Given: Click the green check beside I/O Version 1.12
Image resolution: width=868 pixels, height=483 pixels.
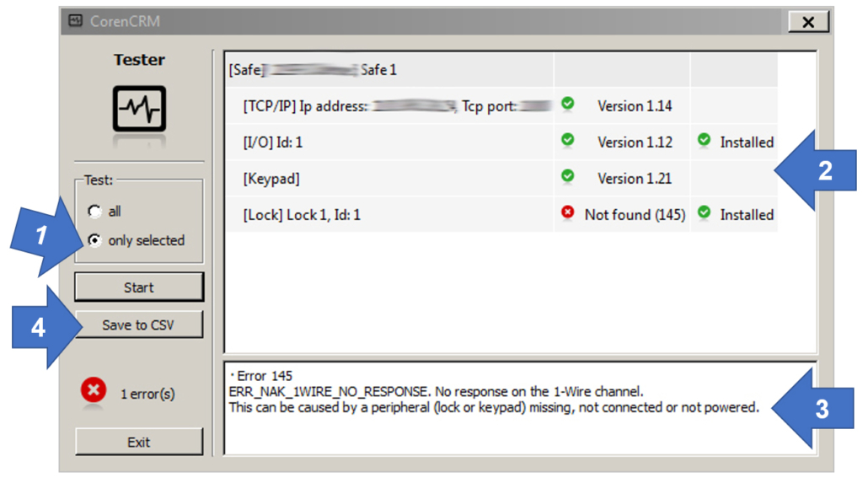Looking at the screenshot, I should click(567, 140).
